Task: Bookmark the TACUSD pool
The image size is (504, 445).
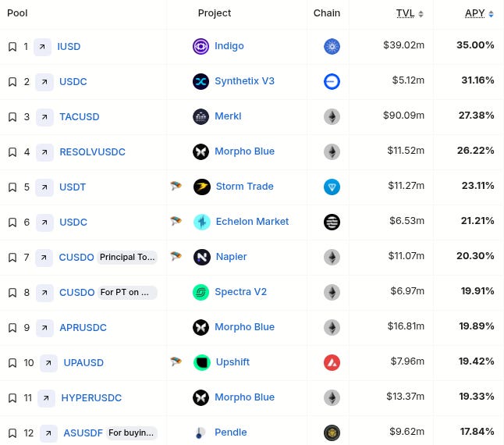Action: (x=12, y=117)
